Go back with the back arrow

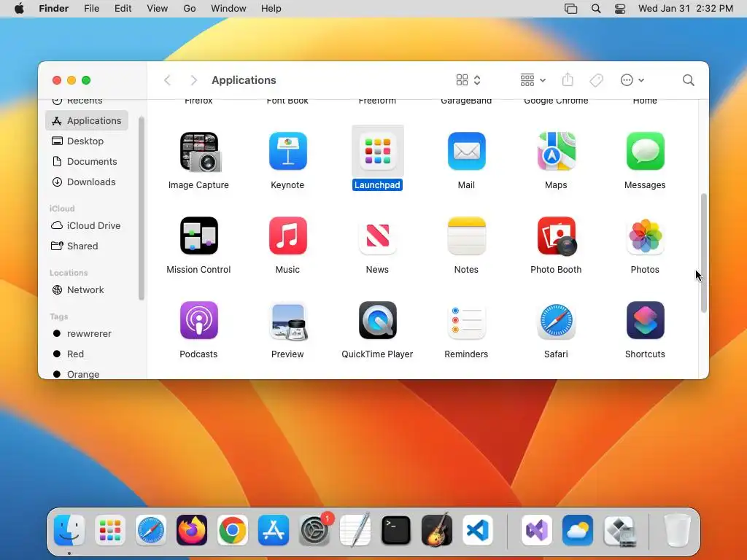[167, 80]
